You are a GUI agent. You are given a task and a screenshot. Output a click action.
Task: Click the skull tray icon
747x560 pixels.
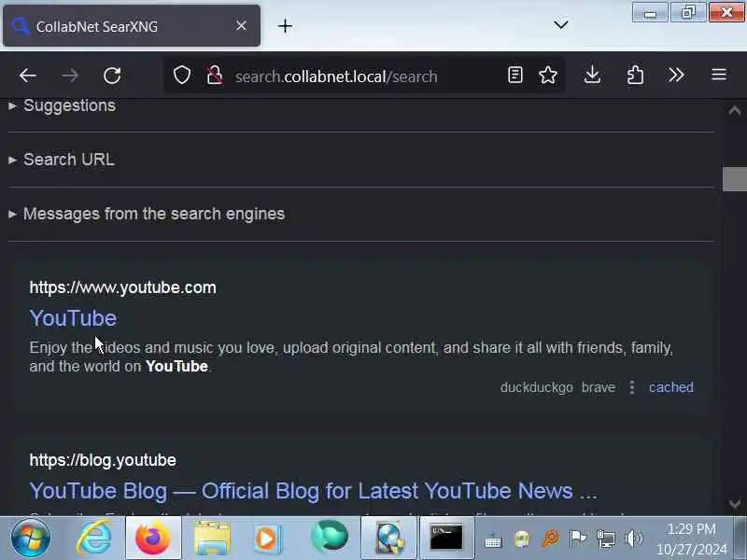click(x=522, y=539)
